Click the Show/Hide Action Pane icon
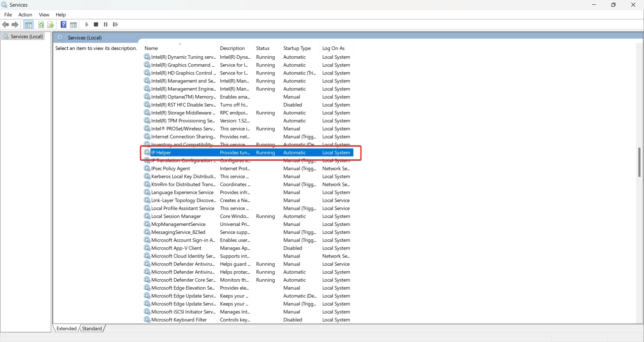 point(73,24)
